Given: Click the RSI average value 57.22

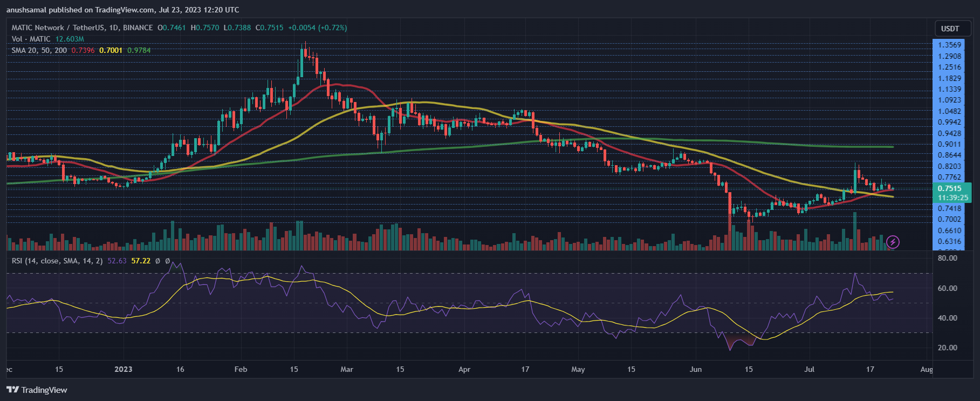Looking at the screenshot, I should tap(141, 261).
